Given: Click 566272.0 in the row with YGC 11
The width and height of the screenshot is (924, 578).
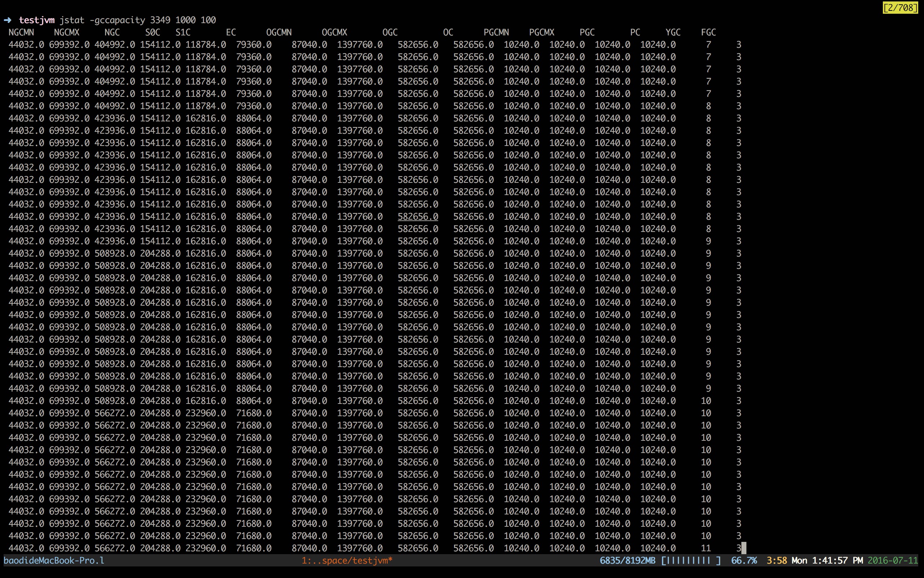Looking at the screenshot, I should (x=115, y=548).
